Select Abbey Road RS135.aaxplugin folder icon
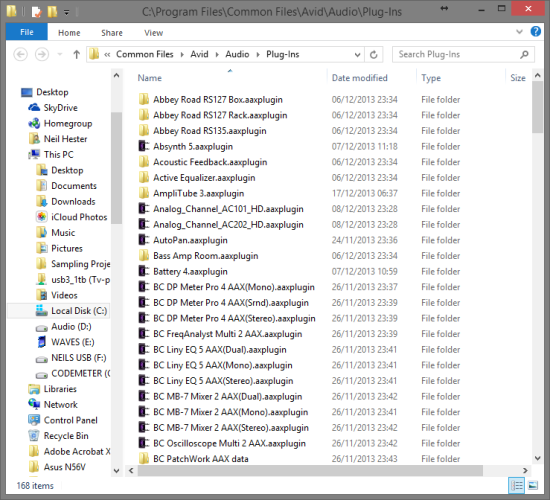Image resolution: width=550 pixels, height=500 pixels. click(x=143, y=131)
